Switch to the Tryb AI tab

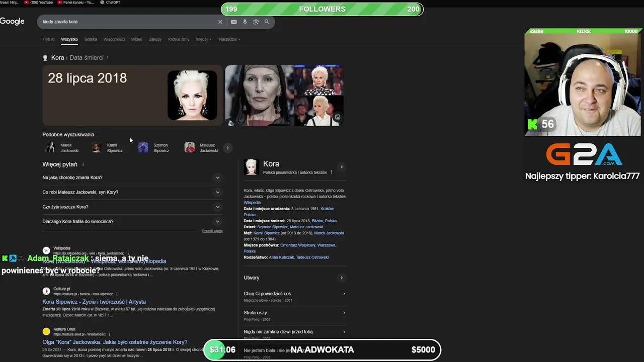coord(48,39)
